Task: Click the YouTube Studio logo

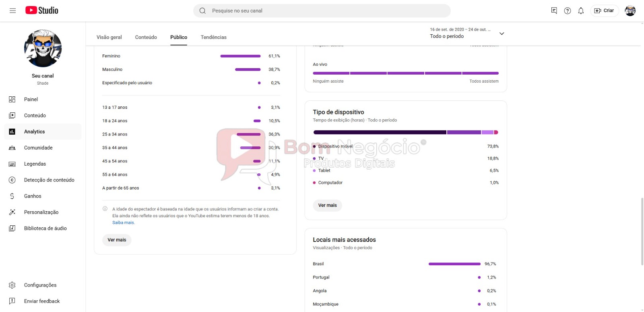Action: click(x=42, y=10)
